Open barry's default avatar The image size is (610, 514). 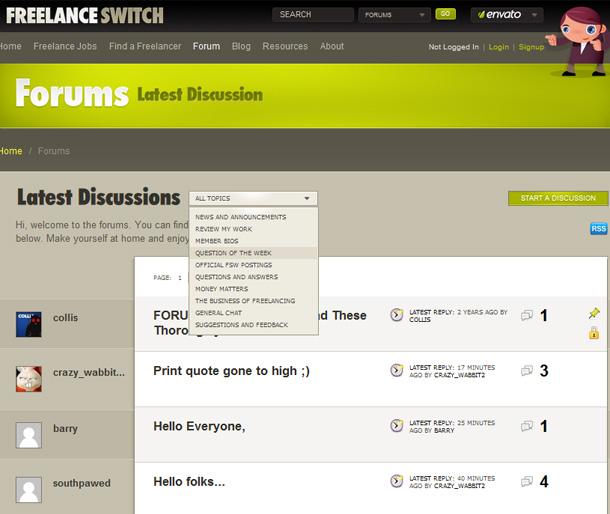click(x=28, y=435)
